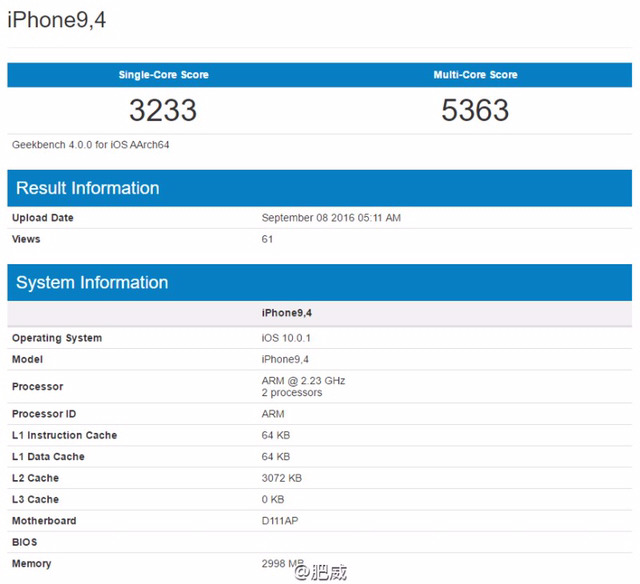Click the L2 Cache label
640x584 pixels.
pos(36,478)
